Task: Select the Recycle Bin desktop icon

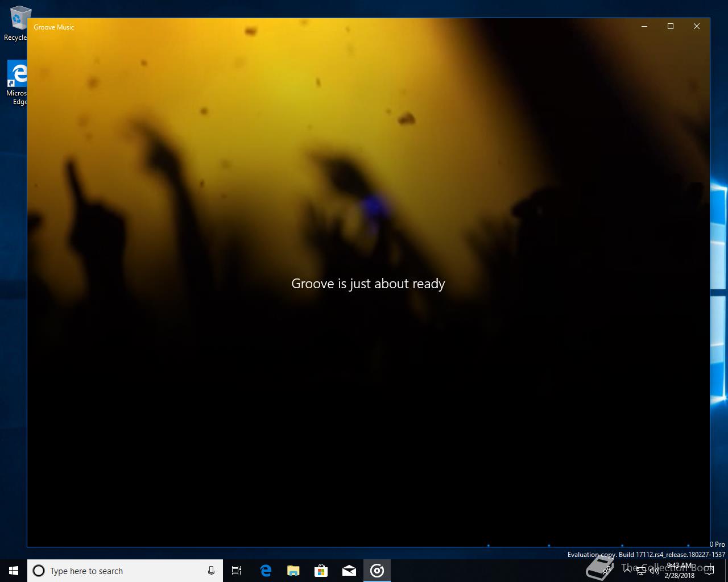Action: pos(17,24)
